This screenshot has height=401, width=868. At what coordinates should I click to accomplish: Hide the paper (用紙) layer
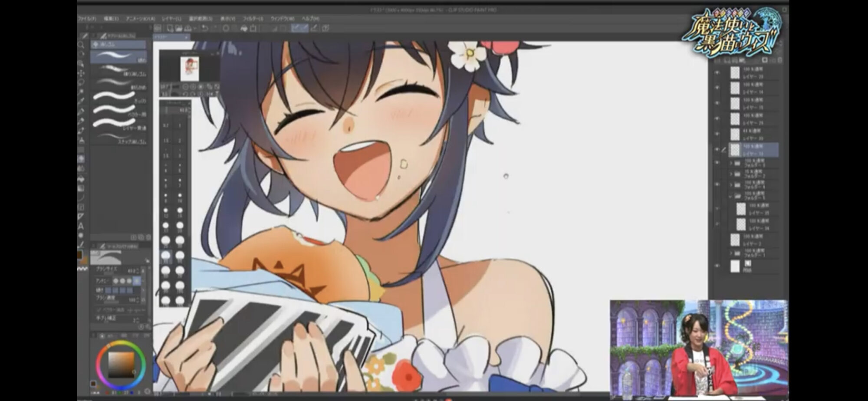(x=717, y=266)
